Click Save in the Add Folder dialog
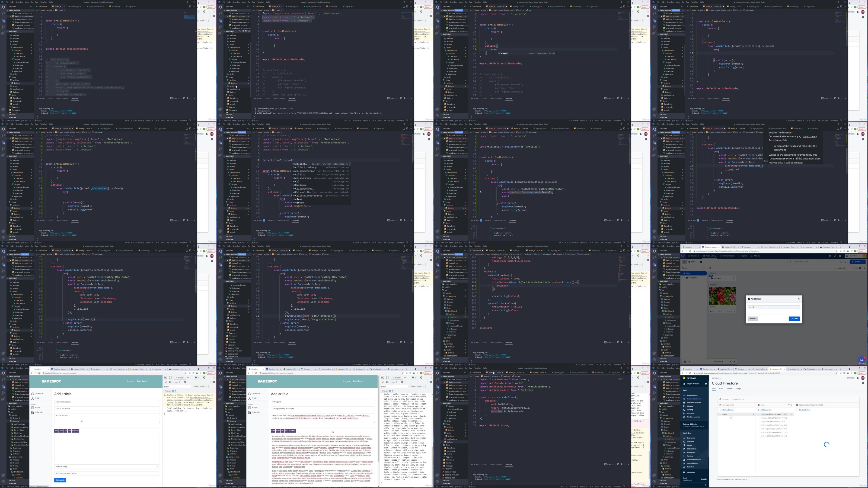 (794, 319)
